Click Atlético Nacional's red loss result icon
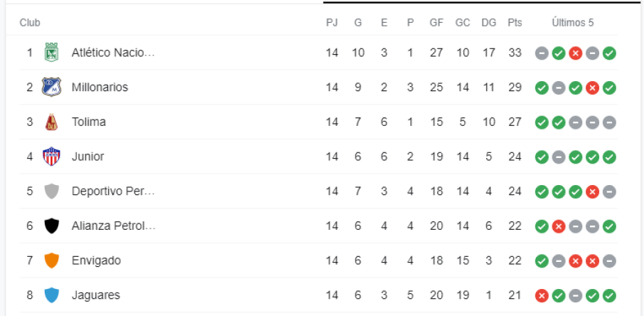 pyautogui.click(x=576, y=53)
